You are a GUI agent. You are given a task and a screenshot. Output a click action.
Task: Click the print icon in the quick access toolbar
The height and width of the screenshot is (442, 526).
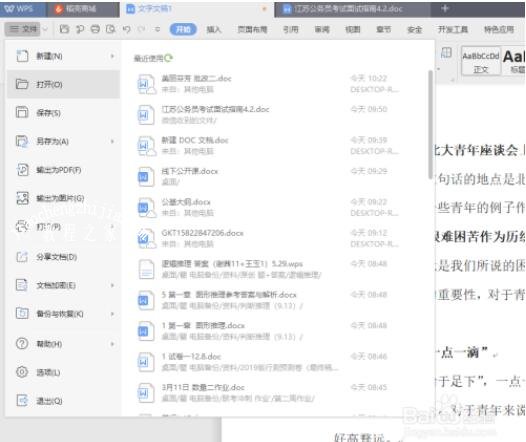pyautogui.click(x=95, y=29)
